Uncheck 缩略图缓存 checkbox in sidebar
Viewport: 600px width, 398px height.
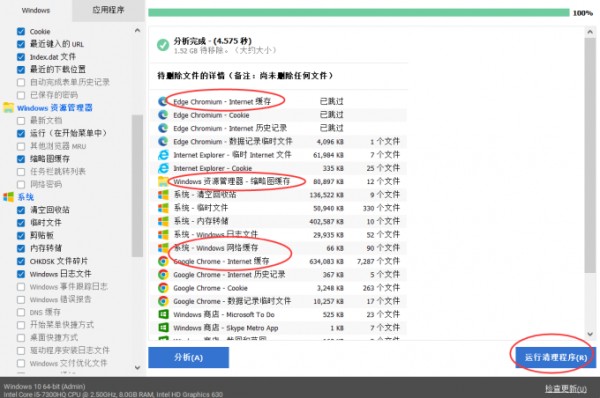pos(21,159)
